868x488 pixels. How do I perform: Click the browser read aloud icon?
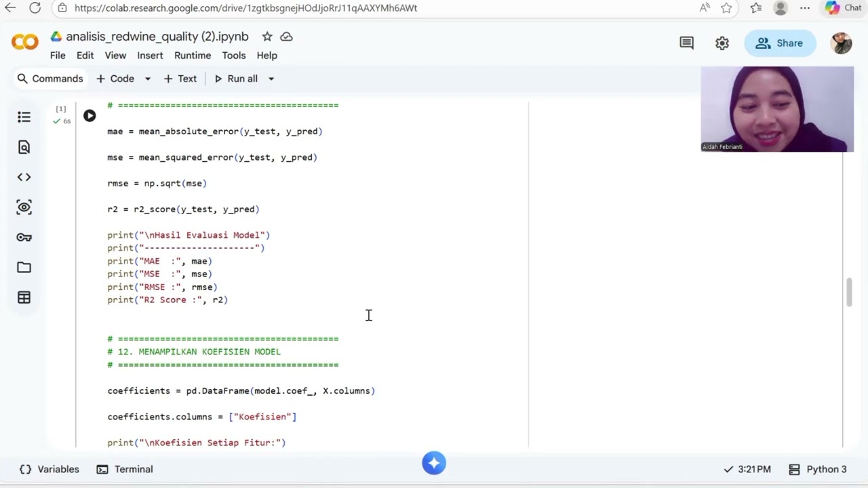tap(705, 8)
